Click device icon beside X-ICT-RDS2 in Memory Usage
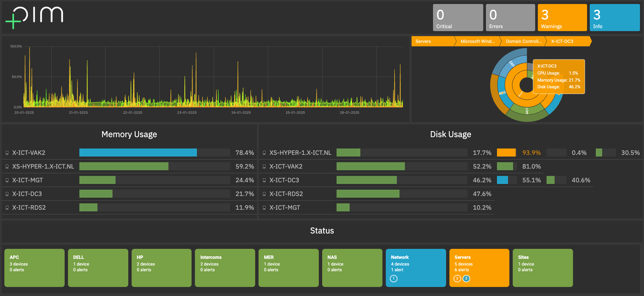Viewport: 644px width, 296px height. [7, 208]
